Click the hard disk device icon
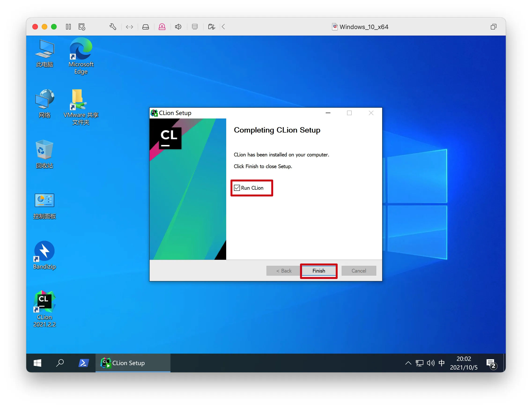Screen dimensions: 532x407 [x=146, y=27]
